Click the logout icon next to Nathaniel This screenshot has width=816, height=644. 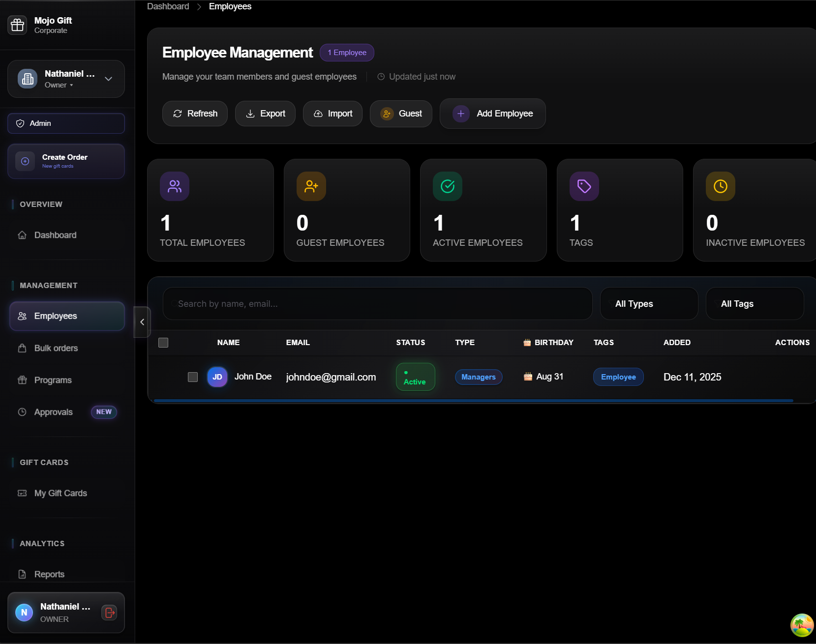click(x=109, y=613)
